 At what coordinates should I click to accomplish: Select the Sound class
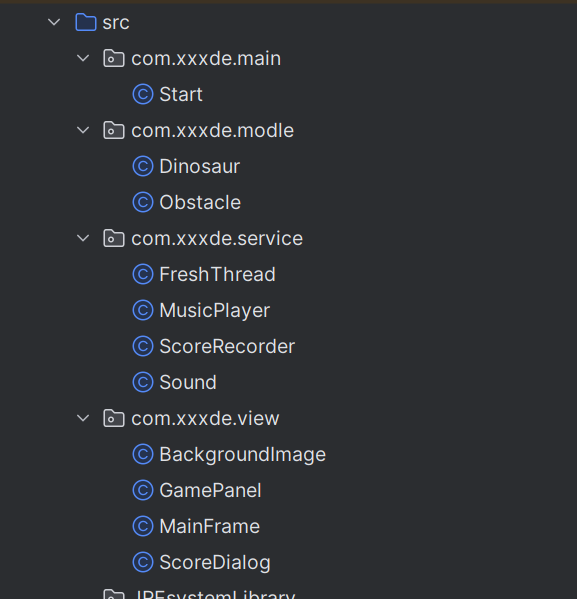click(x=188, y=382)
